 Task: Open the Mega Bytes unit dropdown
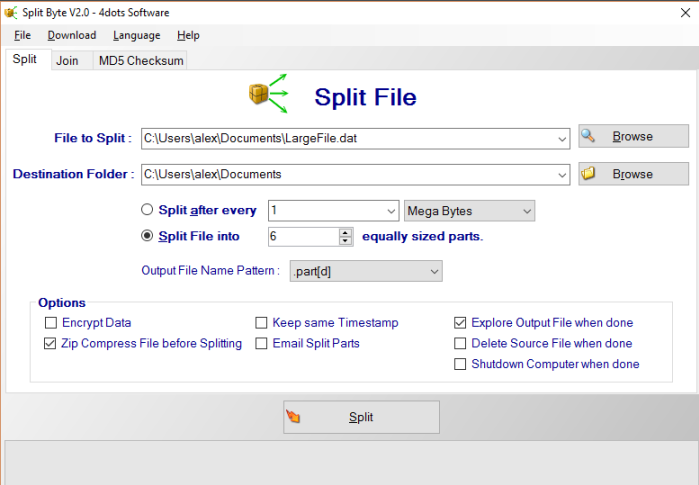[x=469, y=211]
